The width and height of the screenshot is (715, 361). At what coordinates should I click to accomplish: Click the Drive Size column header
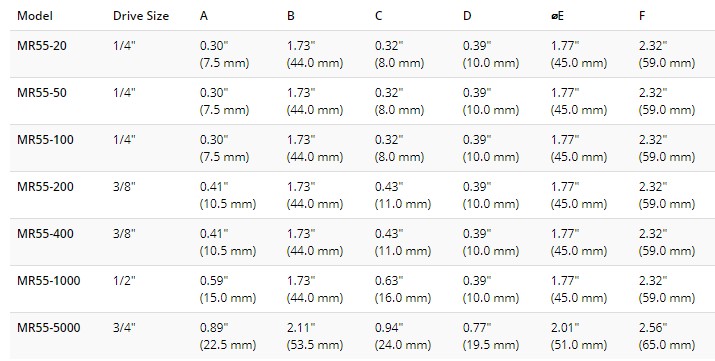[x=141, y=16]
